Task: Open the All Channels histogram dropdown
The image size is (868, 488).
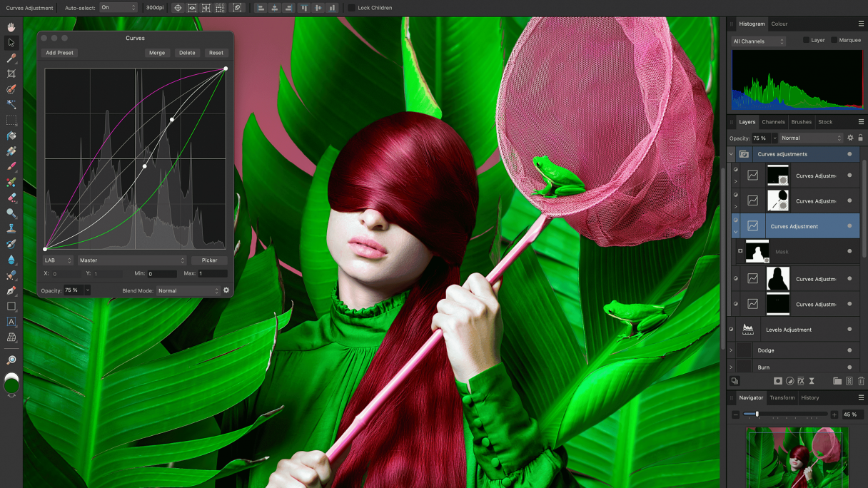Action: [x=758, y=41]
